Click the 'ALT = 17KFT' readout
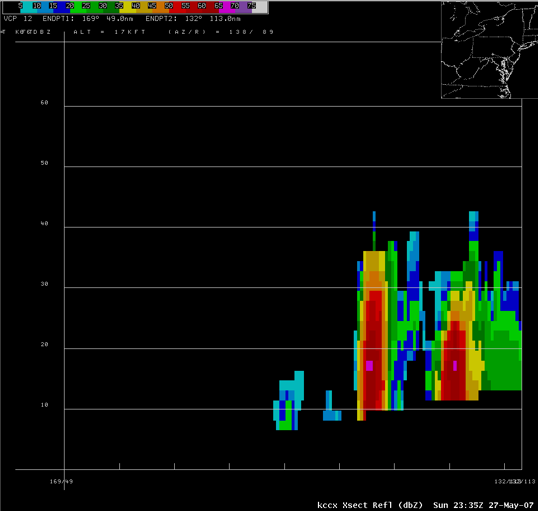Image resolution: width=538 pixels, height=511 pixels. [x=109, y=32]
